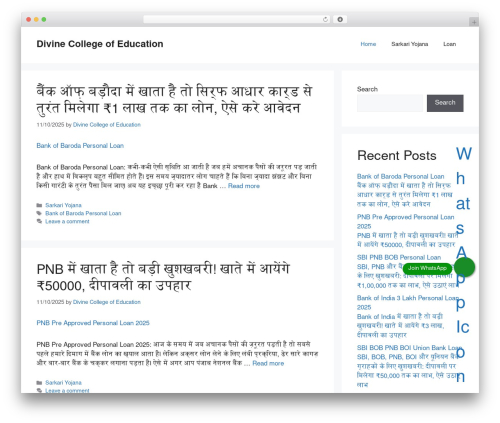
Task: Click the Search label above the search field
Action: (367, 89)
